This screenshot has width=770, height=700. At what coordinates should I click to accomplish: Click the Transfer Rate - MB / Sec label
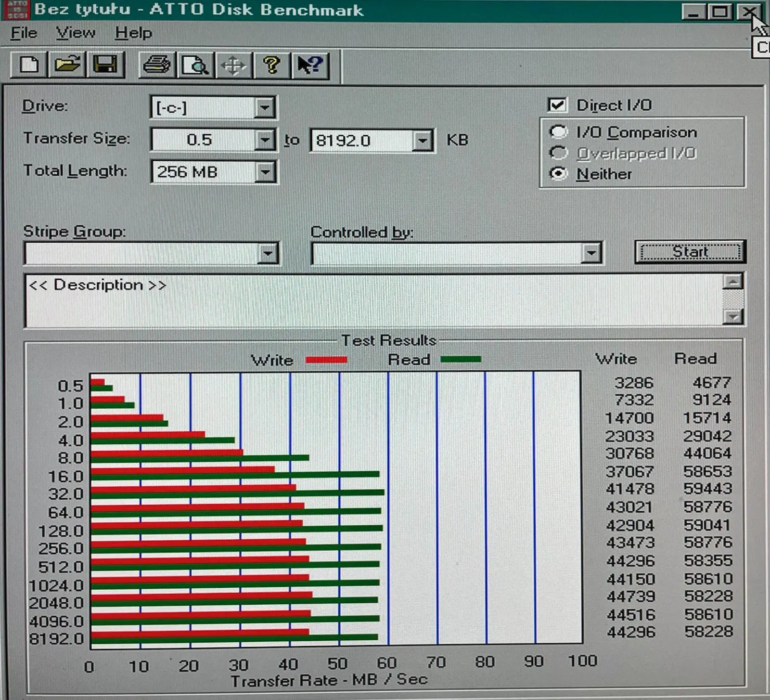[x=329, y=680]
